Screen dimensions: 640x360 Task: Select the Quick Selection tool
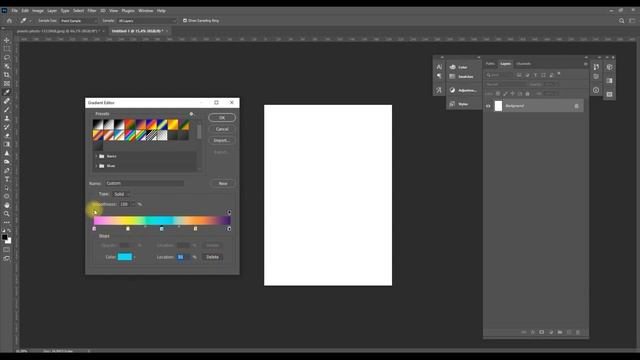[x=7, y=66]
